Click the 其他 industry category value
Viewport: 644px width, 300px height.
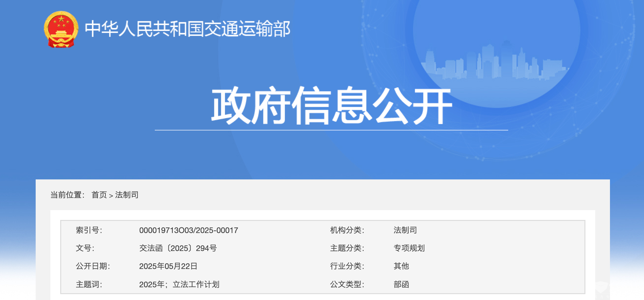401,266
